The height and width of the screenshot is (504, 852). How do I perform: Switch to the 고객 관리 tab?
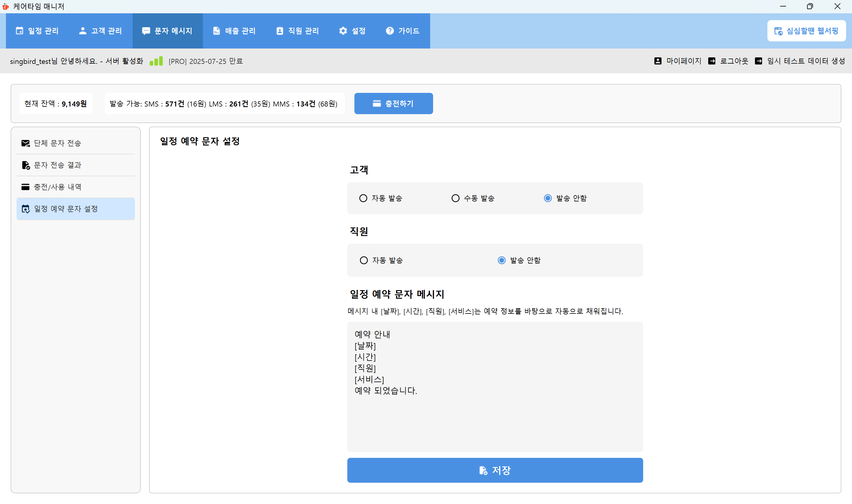coord(100,30)
